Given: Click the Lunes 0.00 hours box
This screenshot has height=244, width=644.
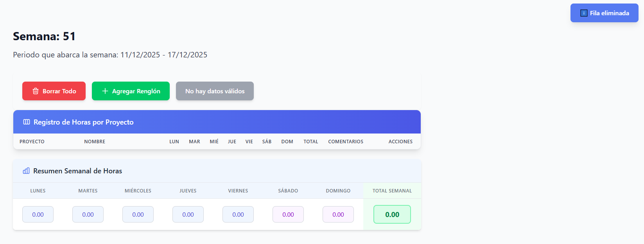Looking at the screenshot, I should [38, 214].
